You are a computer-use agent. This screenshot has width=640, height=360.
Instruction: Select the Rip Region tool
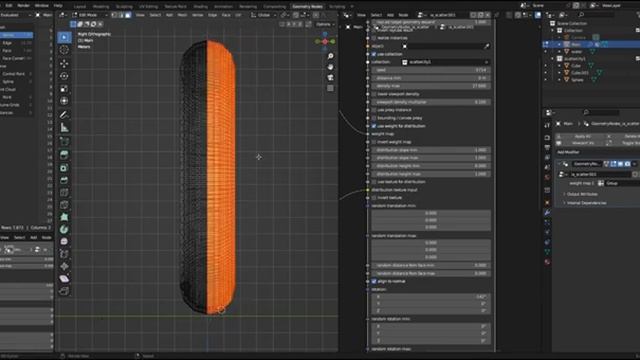[64, 291]
